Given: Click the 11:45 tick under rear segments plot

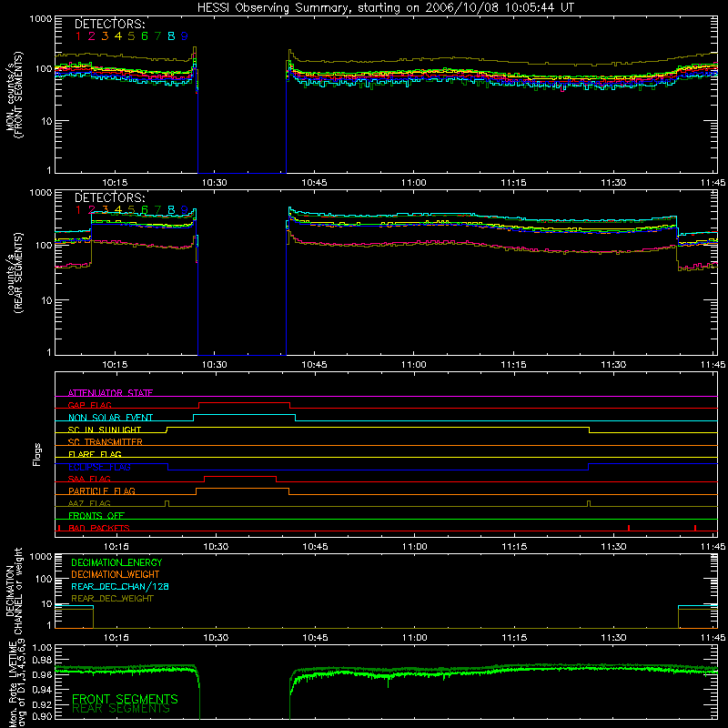Looking at the screenshot, I should coord(713,365).
